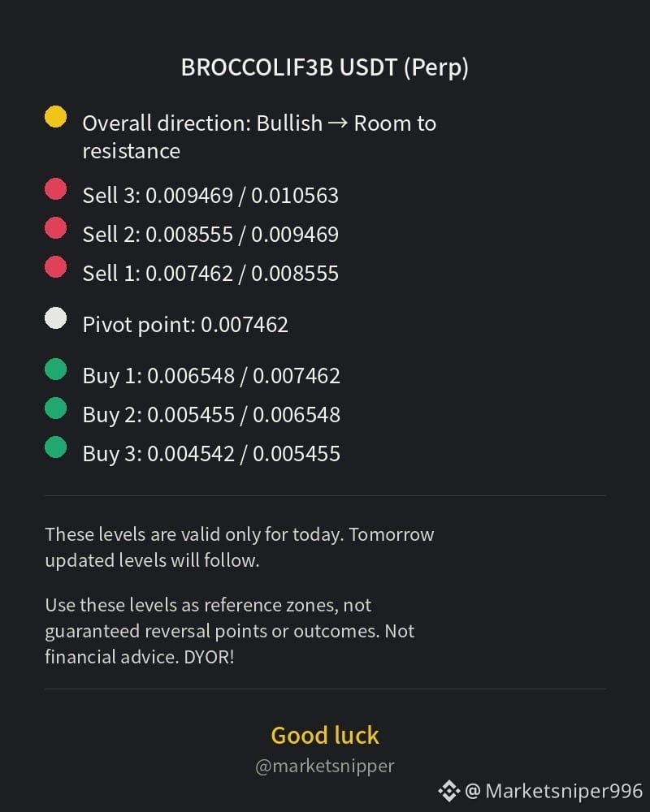The height and width of the screenshot is (812, 650).
Task: Click the green dot next to Buy 3
Action: click(x=55, y=447)
